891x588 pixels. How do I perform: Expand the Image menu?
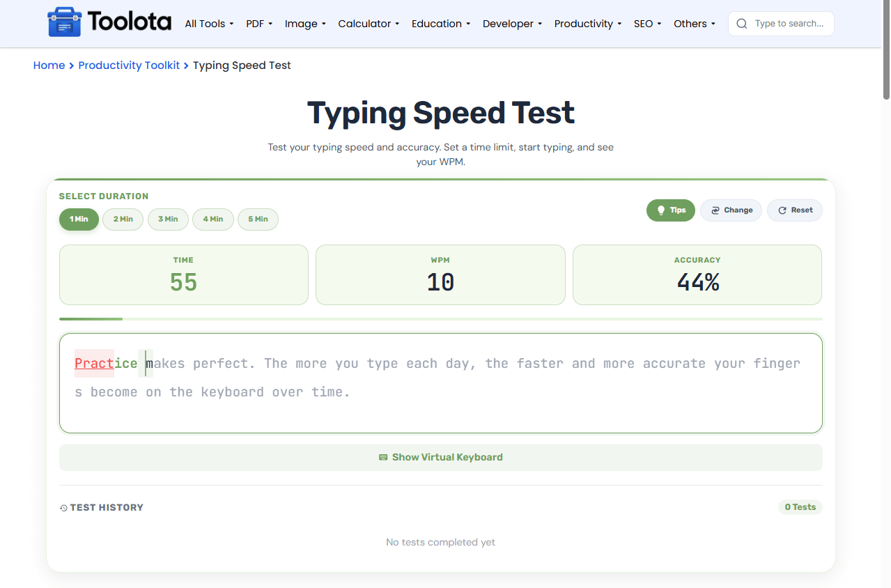[305, 24]
